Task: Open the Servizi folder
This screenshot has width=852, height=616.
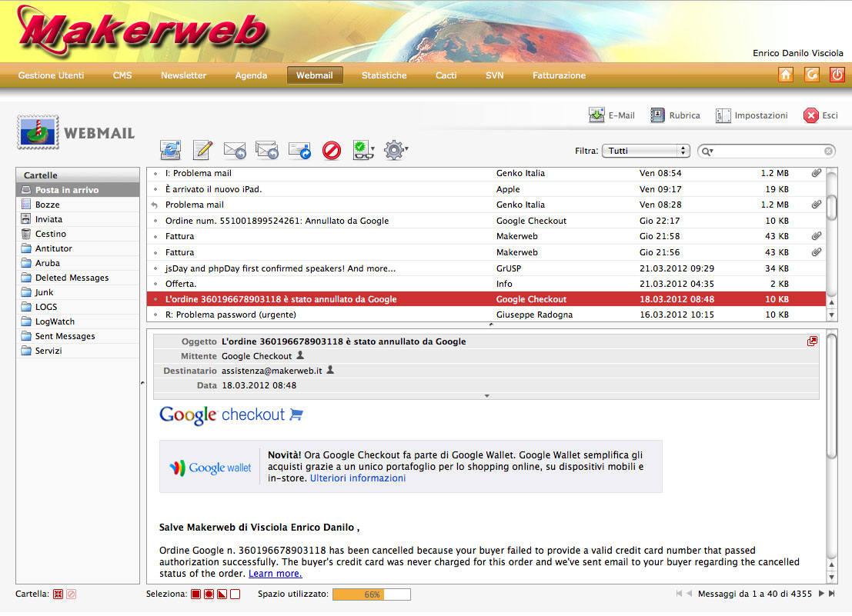Action: [x=78, y=351]
